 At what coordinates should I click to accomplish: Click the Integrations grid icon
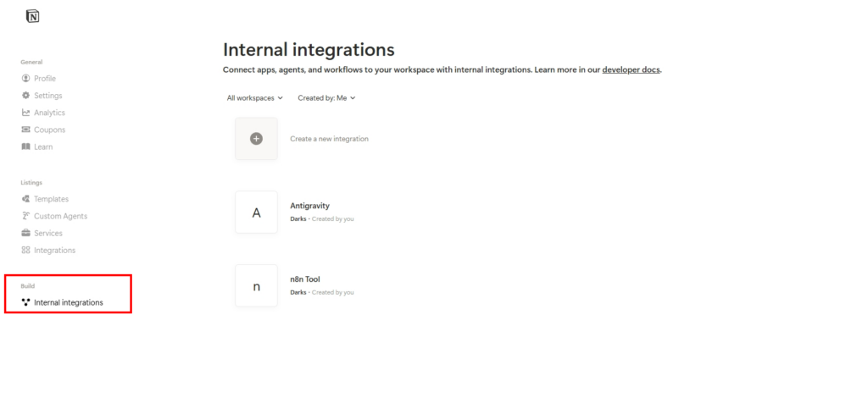(x=25, y=250)
